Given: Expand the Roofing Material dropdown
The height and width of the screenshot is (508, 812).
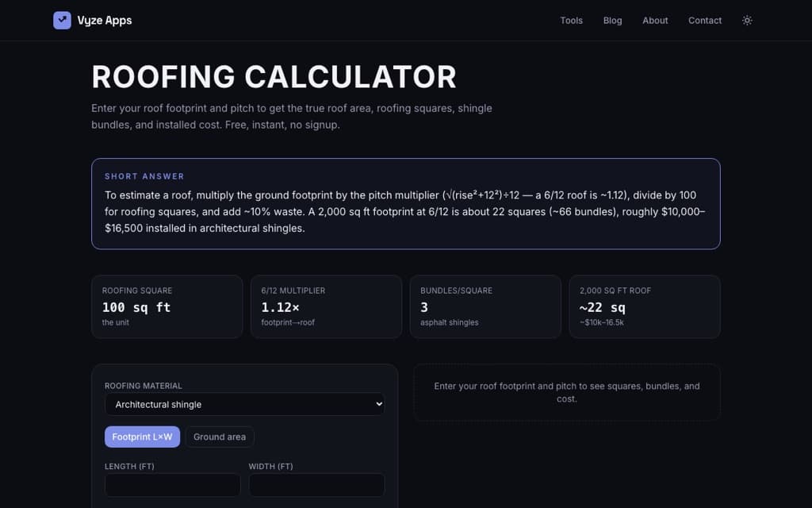Looking at the screenshot, I should [244, 404].
